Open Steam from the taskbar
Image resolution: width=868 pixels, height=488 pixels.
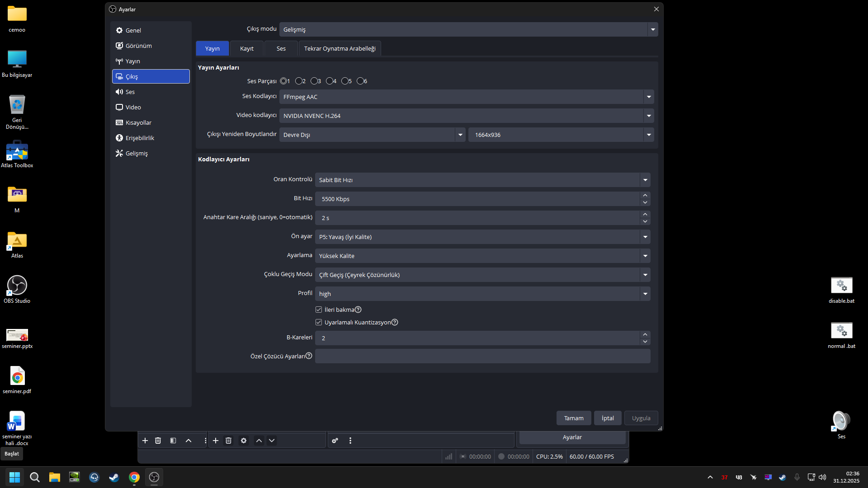pos(114,477)
